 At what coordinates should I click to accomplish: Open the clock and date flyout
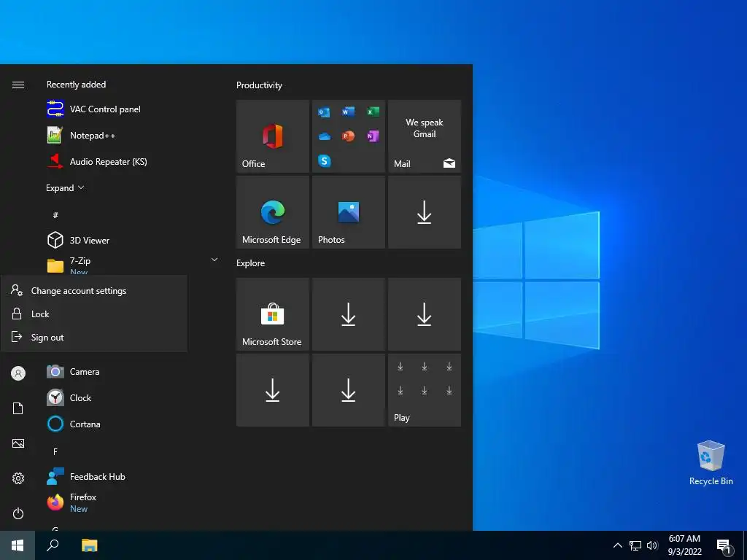click(x=684, y=545)
